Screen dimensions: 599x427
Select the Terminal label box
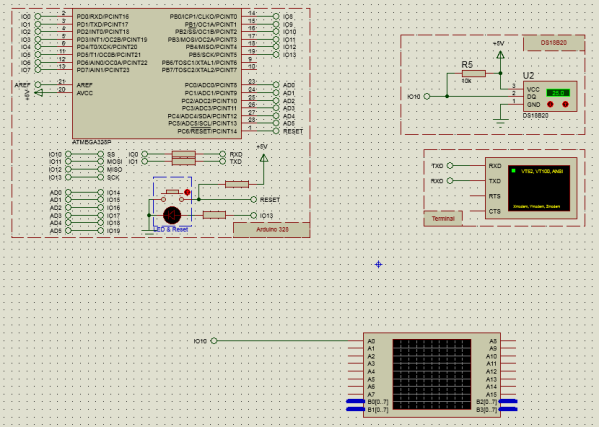[x=443, y=218]
